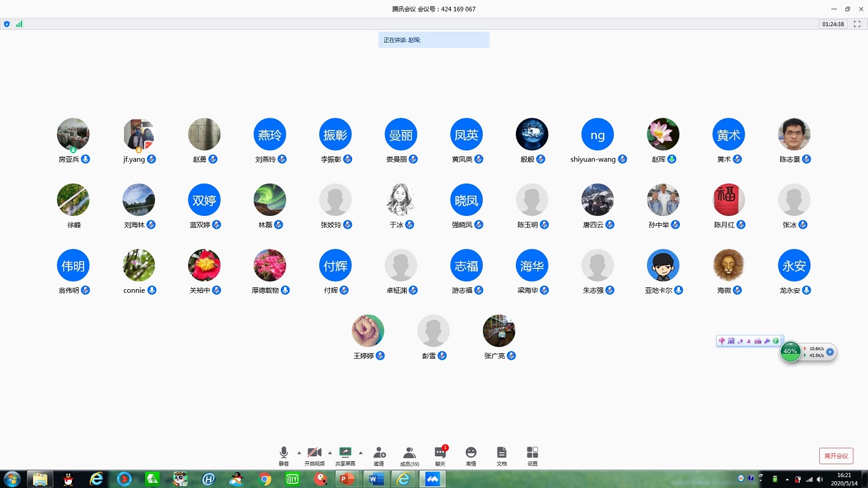This screenshot has width=868, height=488.
Task: Click the network signal strength icon
Action: (19, 24)
